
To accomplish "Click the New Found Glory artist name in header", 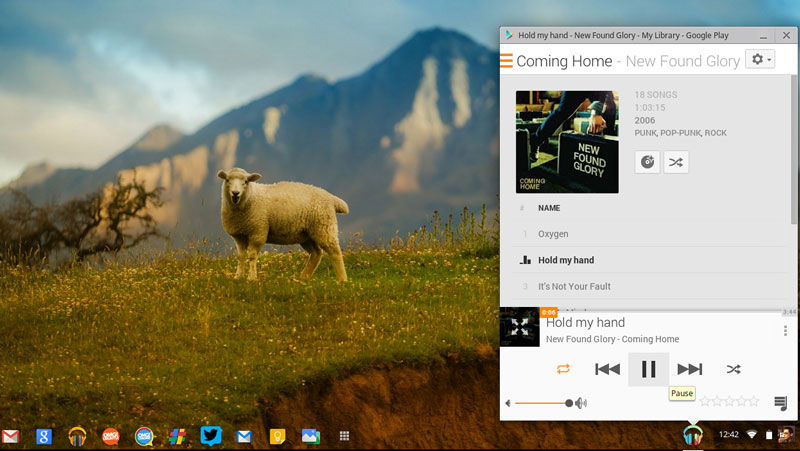I will (x=683, y=61).
